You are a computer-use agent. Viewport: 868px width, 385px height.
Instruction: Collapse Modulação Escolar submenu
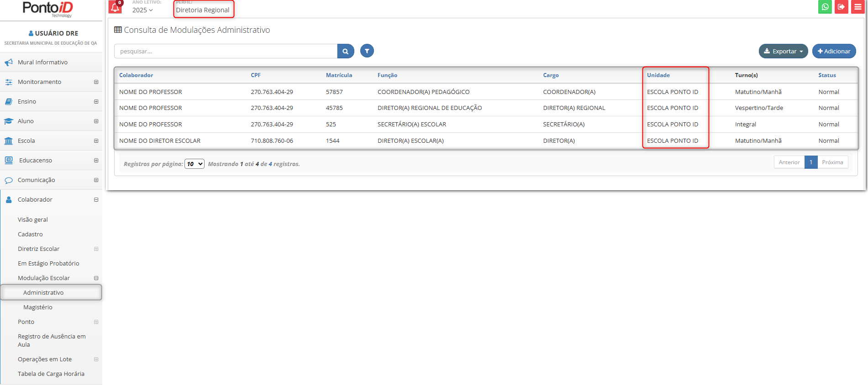click(x=96, y=278)
